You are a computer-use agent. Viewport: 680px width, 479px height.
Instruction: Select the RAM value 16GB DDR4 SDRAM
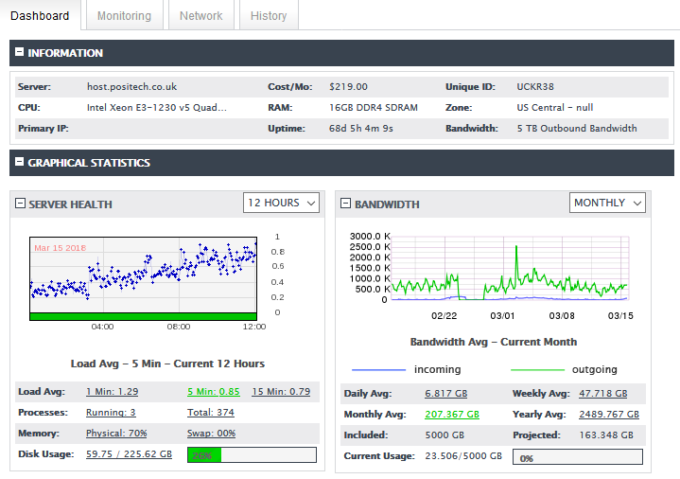coord(373,108)
